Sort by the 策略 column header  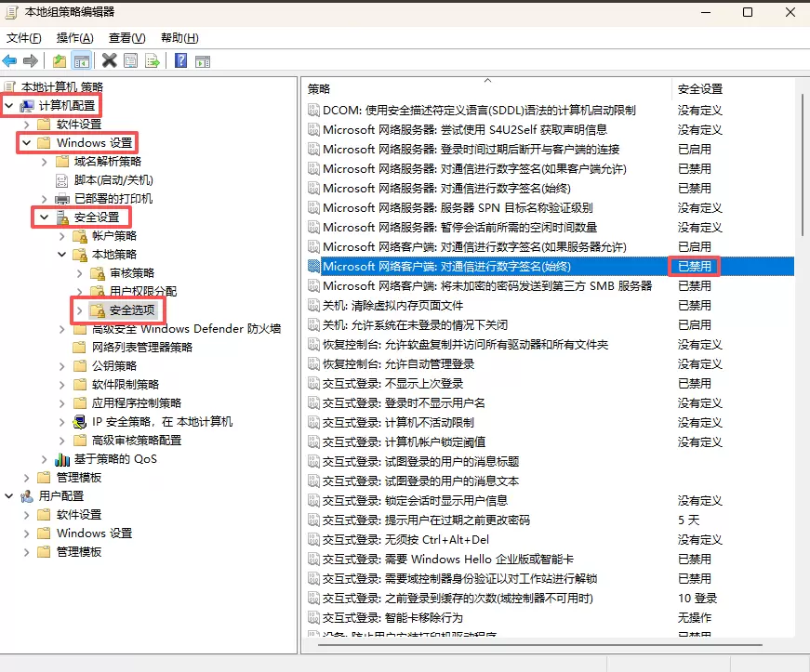tap(485, 89)
